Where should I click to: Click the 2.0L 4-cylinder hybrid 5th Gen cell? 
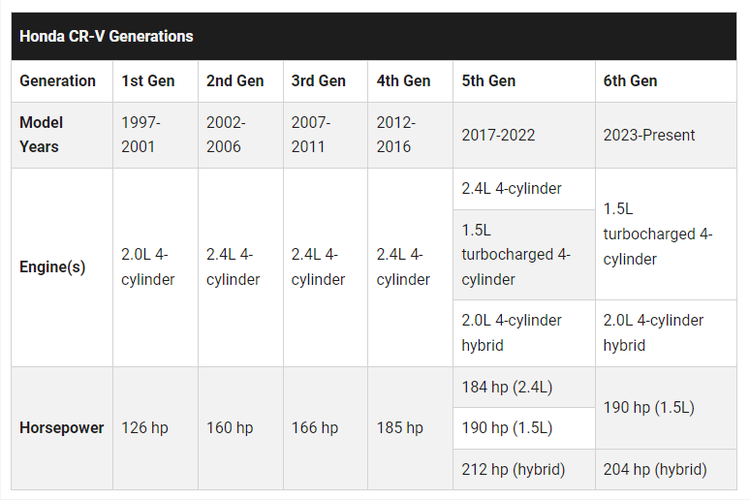tap(511, 333)
